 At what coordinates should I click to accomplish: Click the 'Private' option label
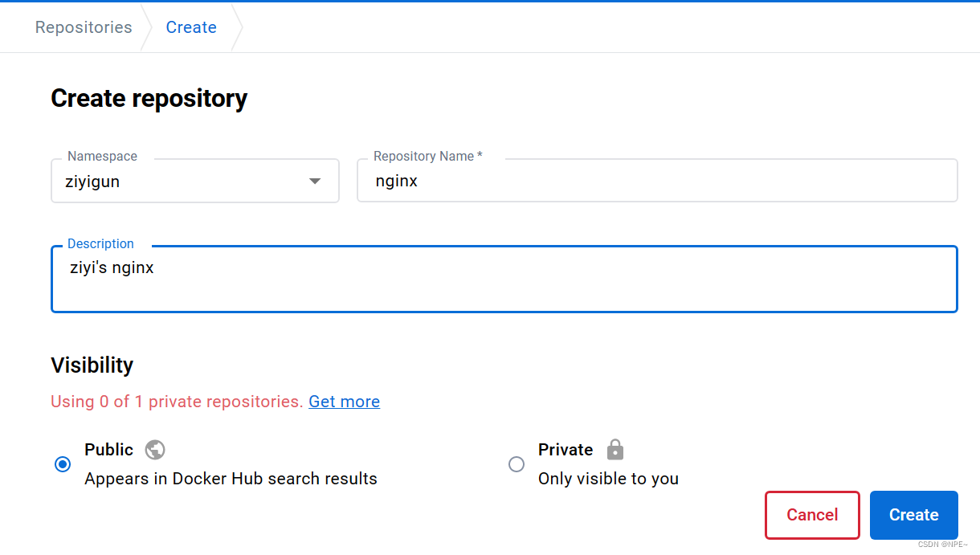[x=566, y=450]
